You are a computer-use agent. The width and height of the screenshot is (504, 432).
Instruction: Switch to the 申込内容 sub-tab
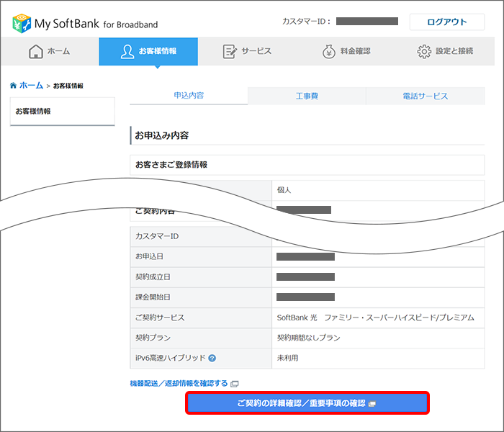189,96
